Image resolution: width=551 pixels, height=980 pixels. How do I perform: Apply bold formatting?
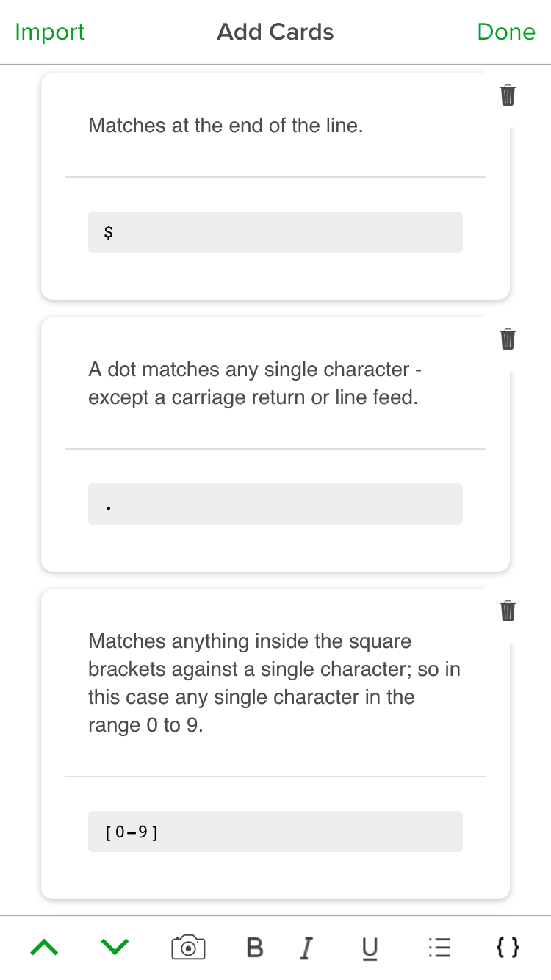click(254, 947)
